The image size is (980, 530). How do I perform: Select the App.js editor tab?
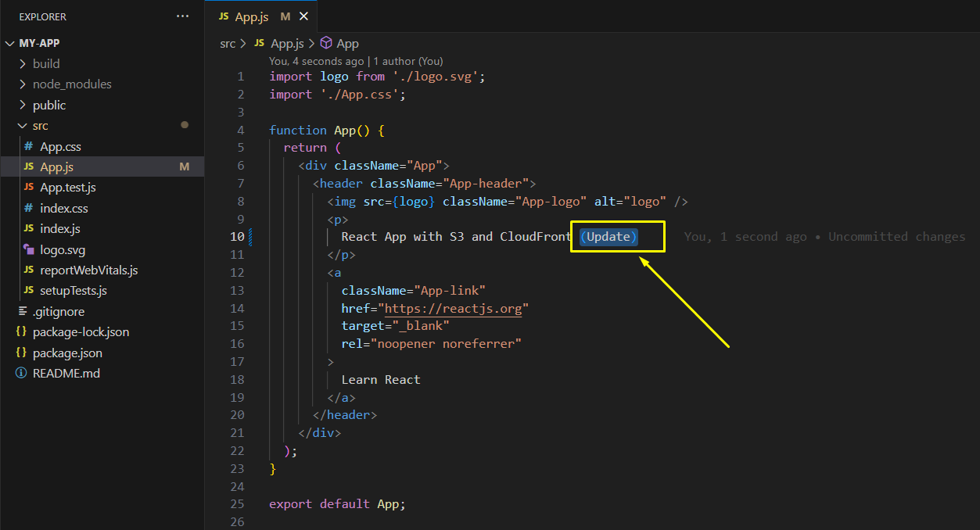pyautogui.click(x=251, y=16)
